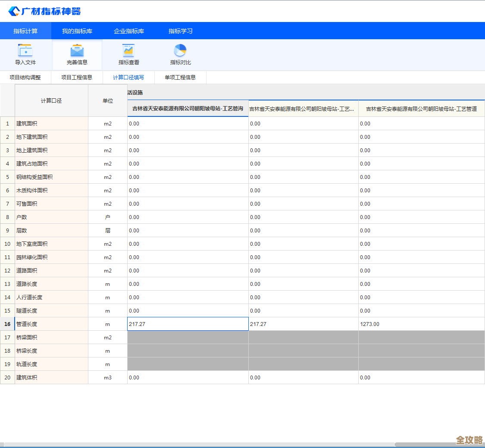
Task: Click the 1273.00 pipe length cell for 工艺管道
Action: (x=421, y=323)
